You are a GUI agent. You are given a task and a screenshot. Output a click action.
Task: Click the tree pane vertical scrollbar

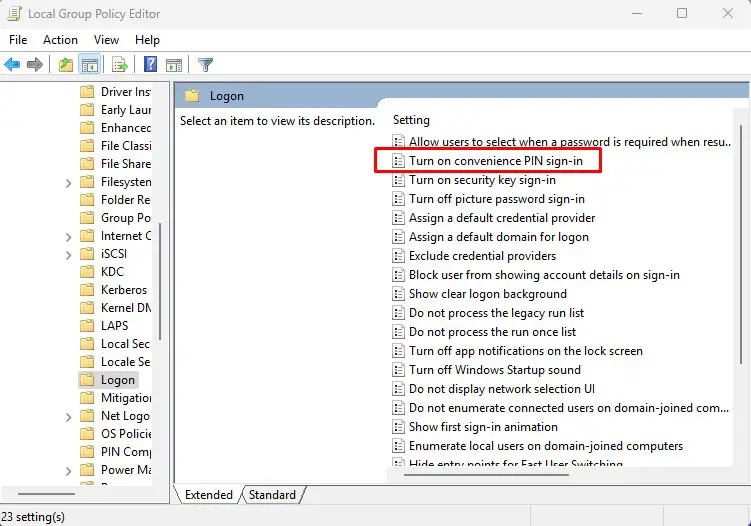[x=159, y=282]
